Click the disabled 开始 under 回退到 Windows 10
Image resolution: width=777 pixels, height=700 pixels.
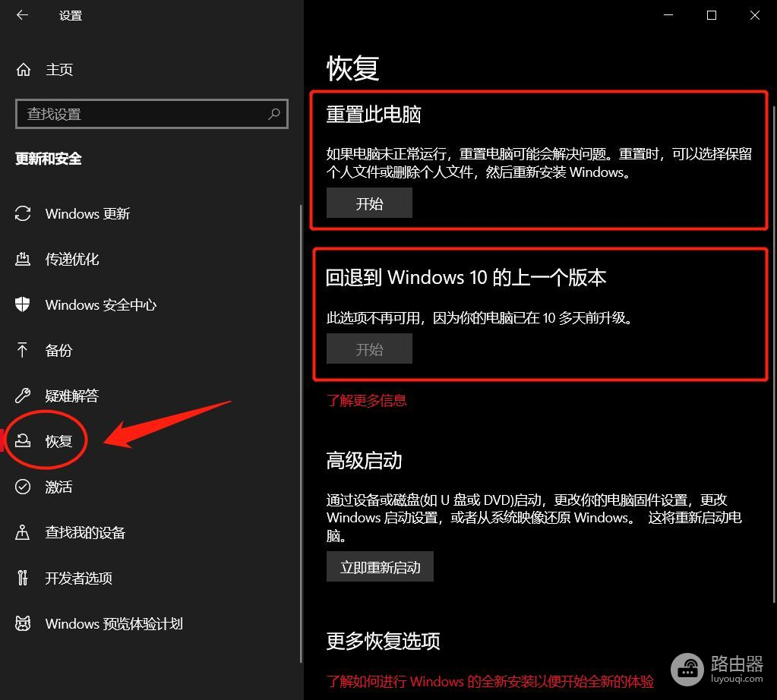pyautogui.click(x=369, y=348)
